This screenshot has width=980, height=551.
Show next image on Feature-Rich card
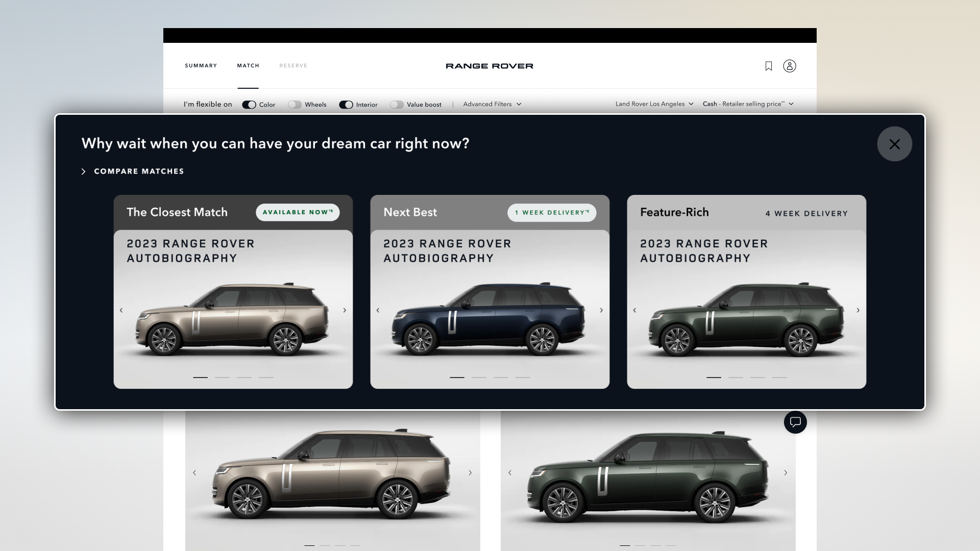(858, 310)
